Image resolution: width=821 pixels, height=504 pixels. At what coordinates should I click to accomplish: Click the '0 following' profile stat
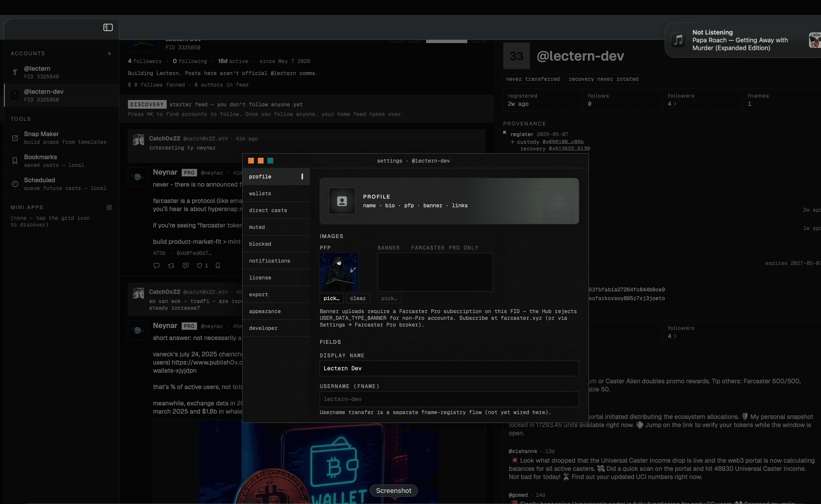[x=190, y=61]
